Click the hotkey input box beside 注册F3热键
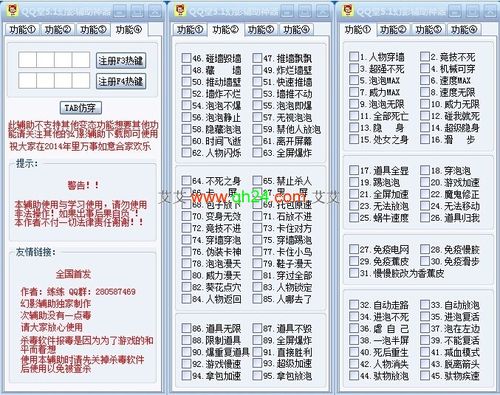Image resolution: width=500 pixels, height=395 pixels. click(x=54, y=60)
